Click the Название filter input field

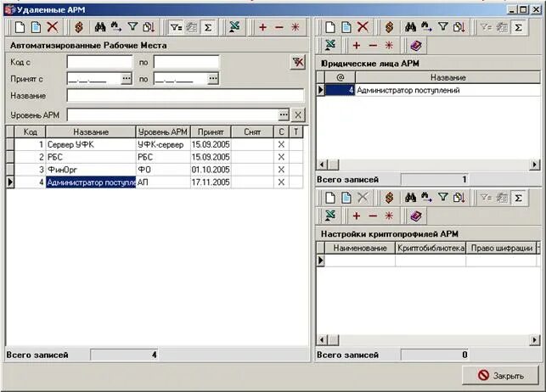[185, 96]
